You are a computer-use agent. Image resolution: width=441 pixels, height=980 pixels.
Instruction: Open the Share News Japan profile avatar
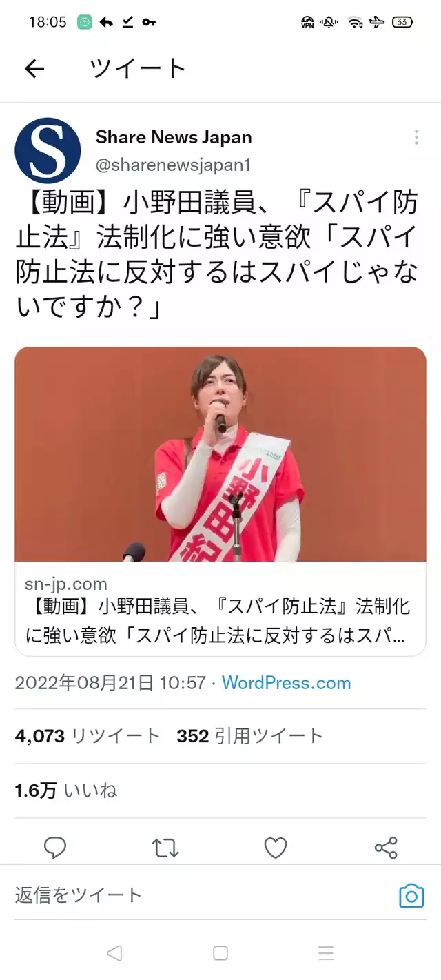tap(48, 150)
